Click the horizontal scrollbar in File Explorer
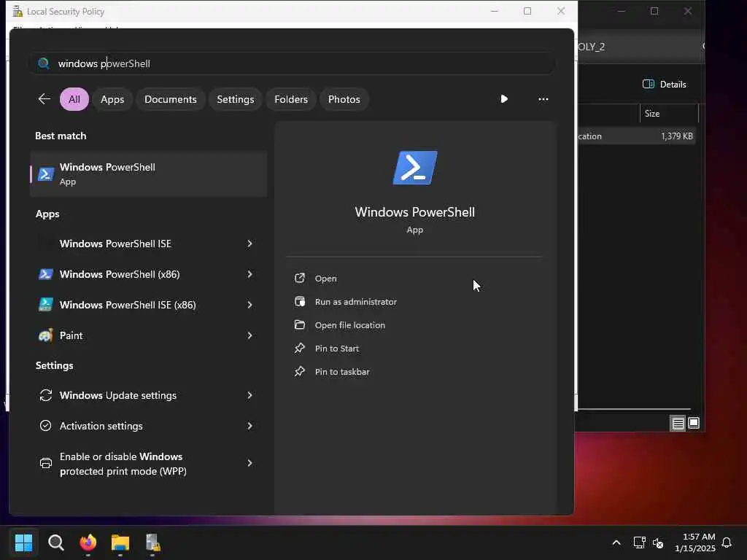The width and height of the screenshot is (747, 560). 634,408
